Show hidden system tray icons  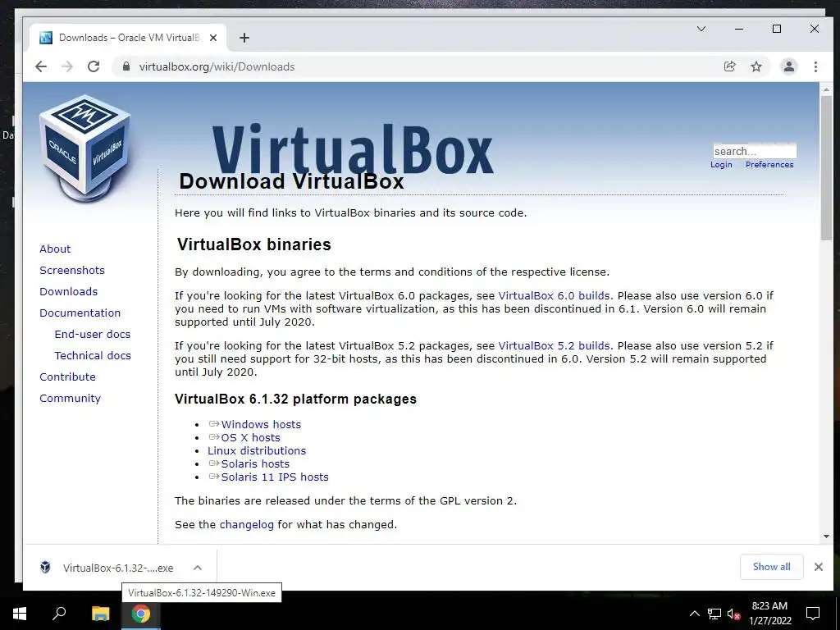point(694,614)
